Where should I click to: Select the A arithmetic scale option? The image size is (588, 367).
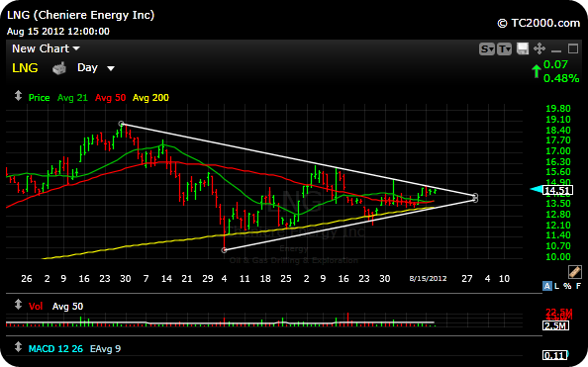547,286
